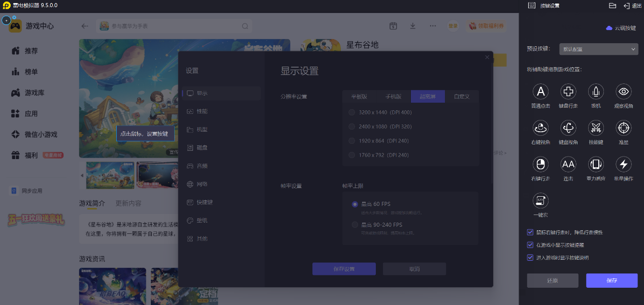
Task: Click the back arrow beside search bar
Action: click(85, 26)
